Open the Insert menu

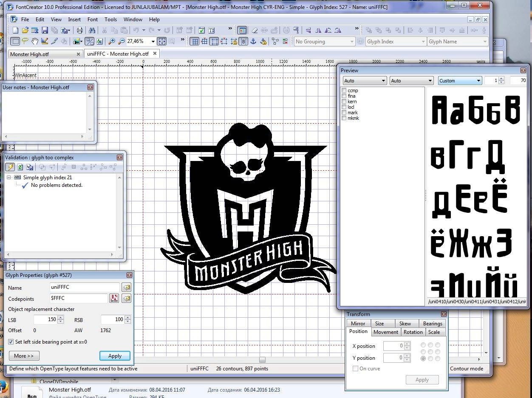(x=74, y=19)
